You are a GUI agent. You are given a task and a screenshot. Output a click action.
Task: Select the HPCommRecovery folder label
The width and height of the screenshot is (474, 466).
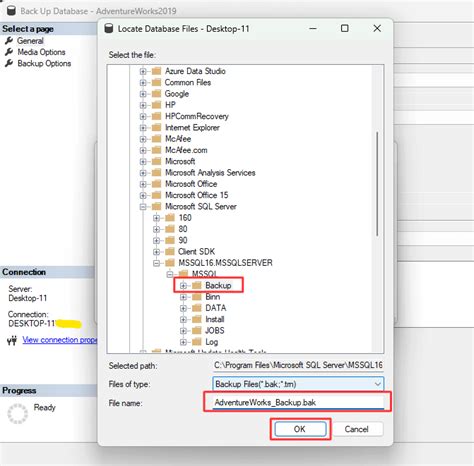pyautogui.click(x=197, y=116)
